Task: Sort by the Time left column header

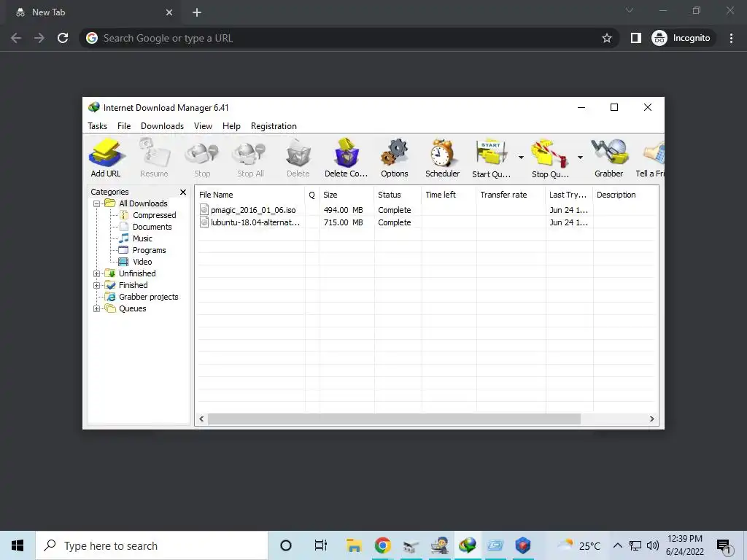Action: coord(449,195)
